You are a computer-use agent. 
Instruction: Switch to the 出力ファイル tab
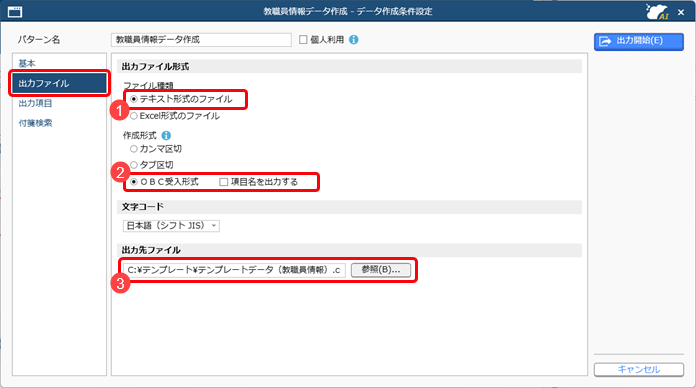coord(59,83)
